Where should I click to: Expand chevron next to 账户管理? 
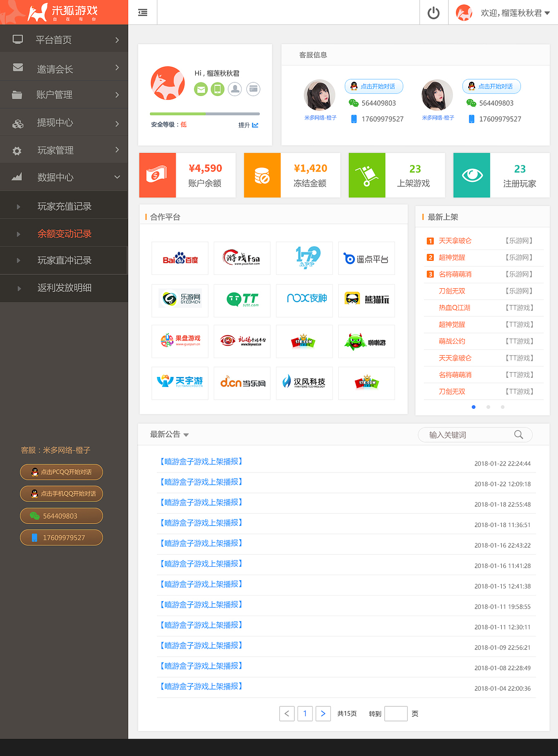coord(117,95)
